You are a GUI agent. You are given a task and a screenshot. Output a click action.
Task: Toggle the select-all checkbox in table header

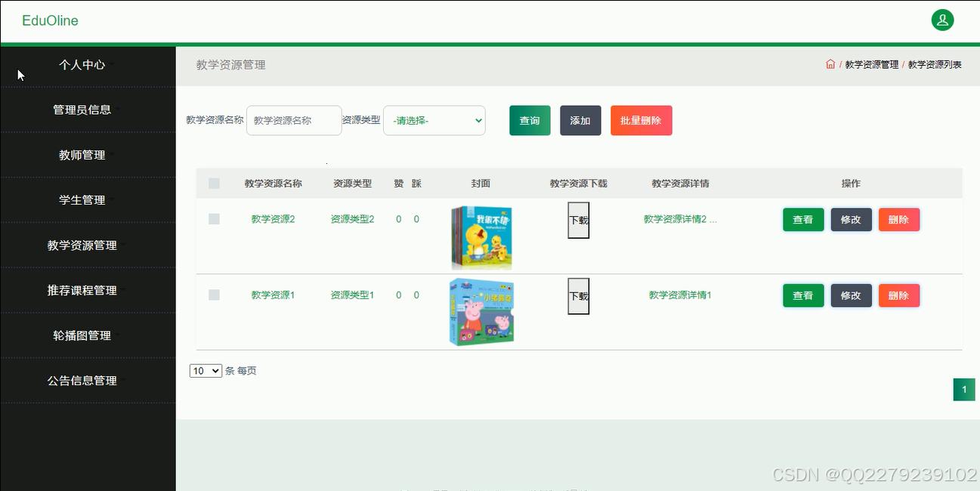(x=214, y=183)
